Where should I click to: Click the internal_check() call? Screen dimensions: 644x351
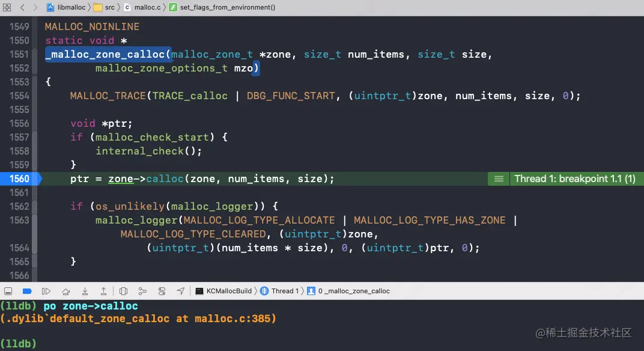tap(148, 151)
